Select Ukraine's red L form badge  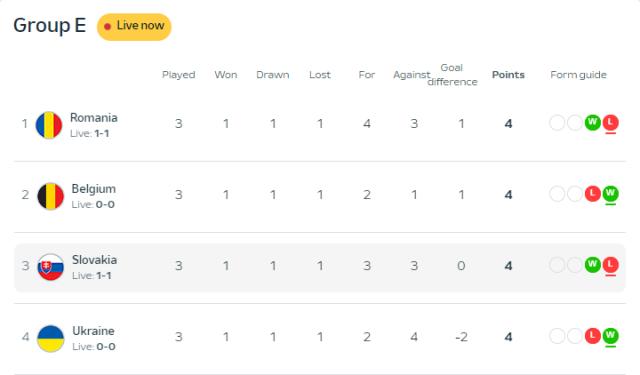593,336
